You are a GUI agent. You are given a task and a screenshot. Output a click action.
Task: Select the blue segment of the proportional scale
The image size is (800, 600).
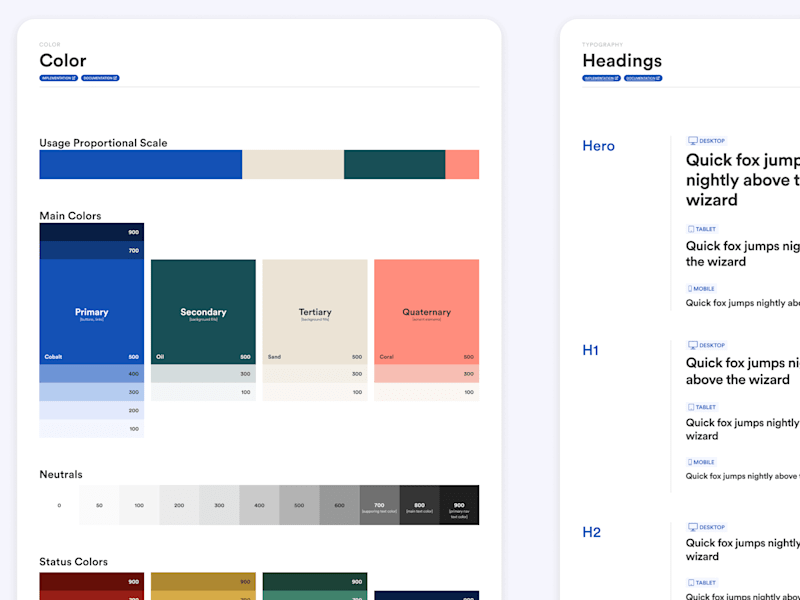pyautogui.click(x=141, y=164)
